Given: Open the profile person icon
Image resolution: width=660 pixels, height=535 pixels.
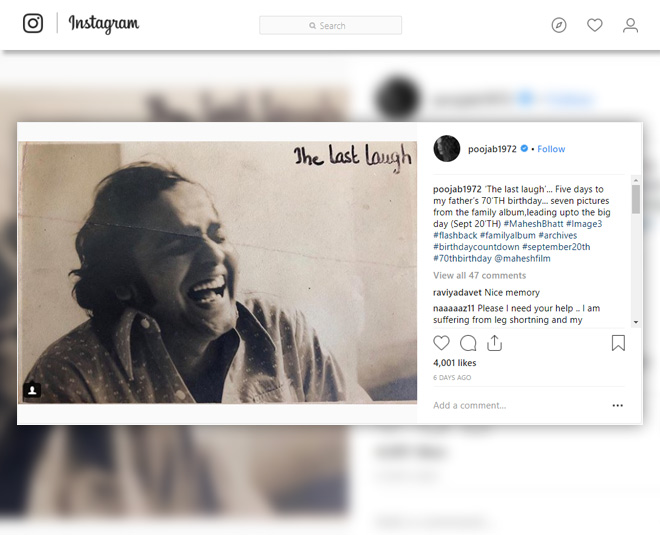Looking at the screenshot, I should (630, 25).
